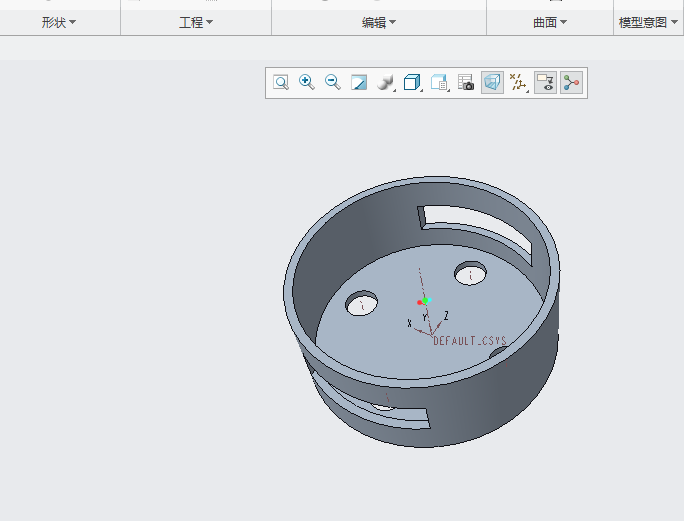684x521 pixels.
Task: Select the green spin center point
Action: [x=425, y=301]
